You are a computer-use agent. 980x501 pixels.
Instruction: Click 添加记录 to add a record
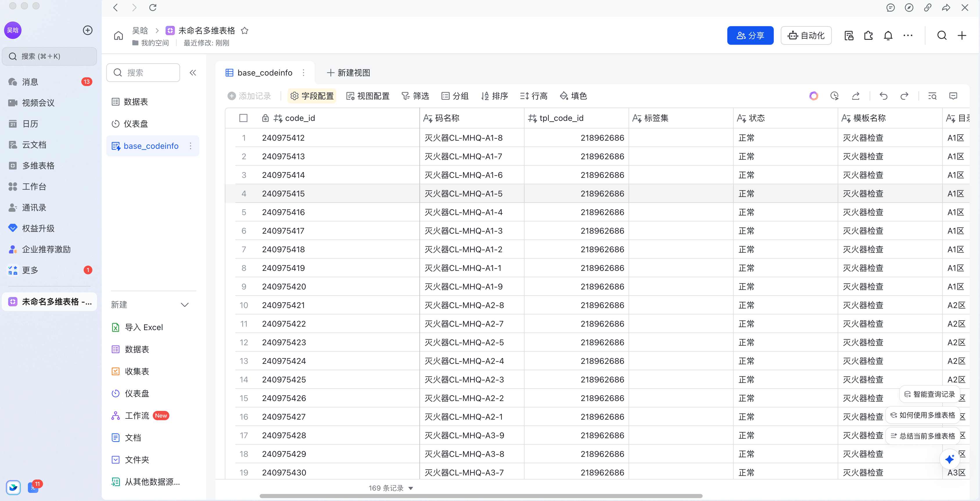click(249, 96)
